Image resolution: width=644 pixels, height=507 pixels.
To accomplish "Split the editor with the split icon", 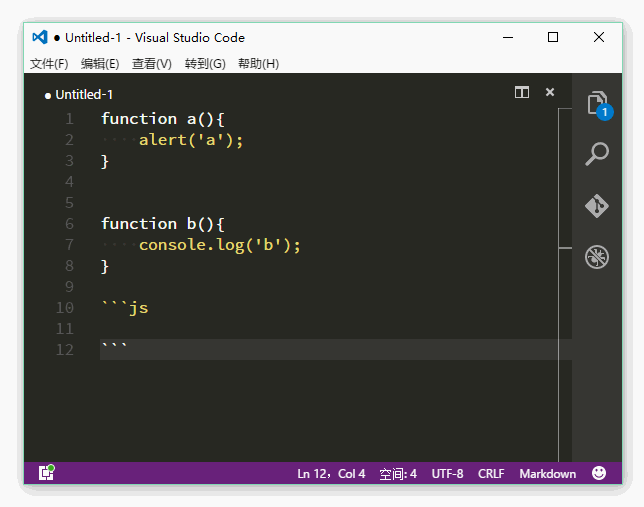I will [x=522, y=92].
